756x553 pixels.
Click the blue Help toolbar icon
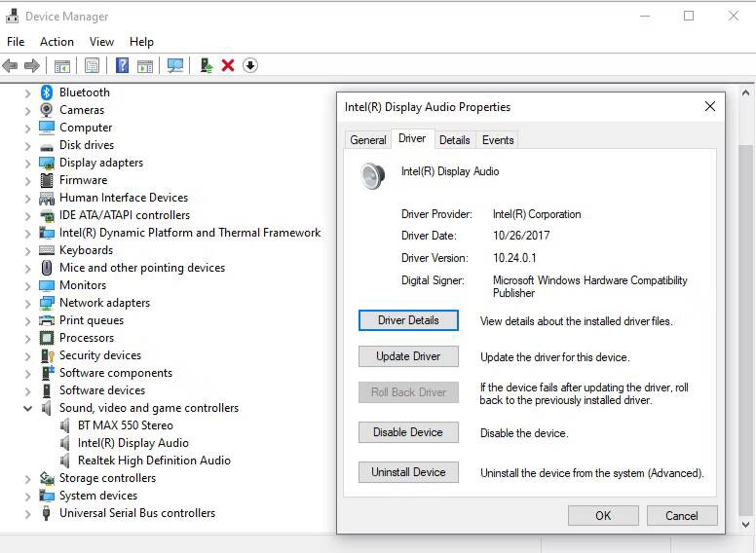pyautogui.click(x=123, y=65)
